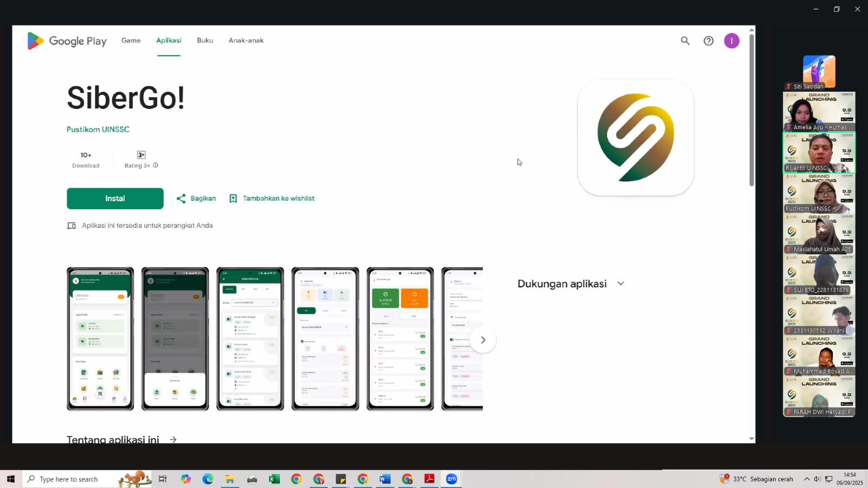
Task: Click the SiberGo app logo image
Action: pyautogui.click(x=635, y=138)
